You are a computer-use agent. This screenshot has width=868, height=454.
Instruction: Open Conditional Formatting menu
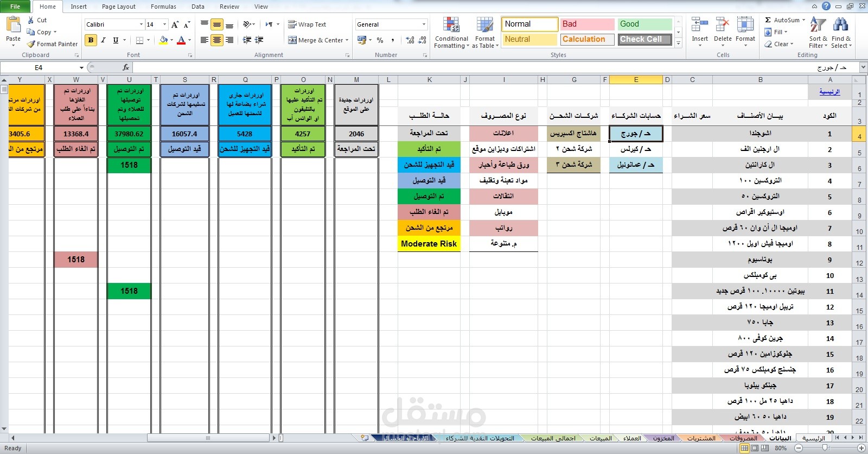pos(451,33)
